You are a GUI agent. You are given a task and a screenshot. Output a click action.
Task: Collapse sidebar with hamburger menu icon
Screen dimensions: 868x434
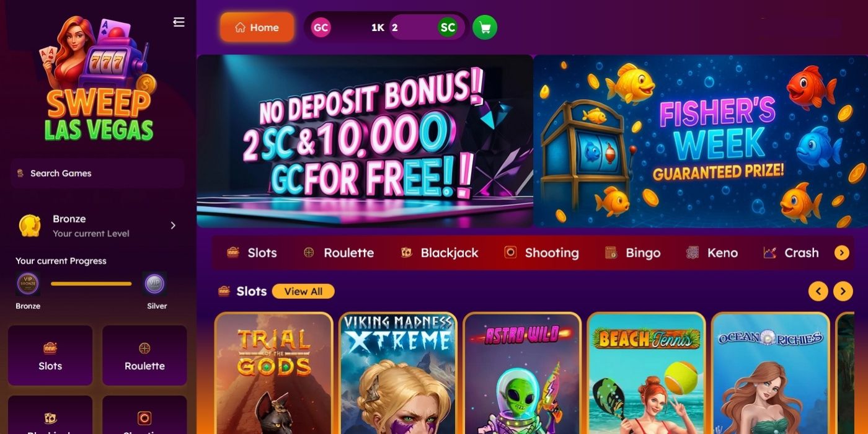coord(179,22)
